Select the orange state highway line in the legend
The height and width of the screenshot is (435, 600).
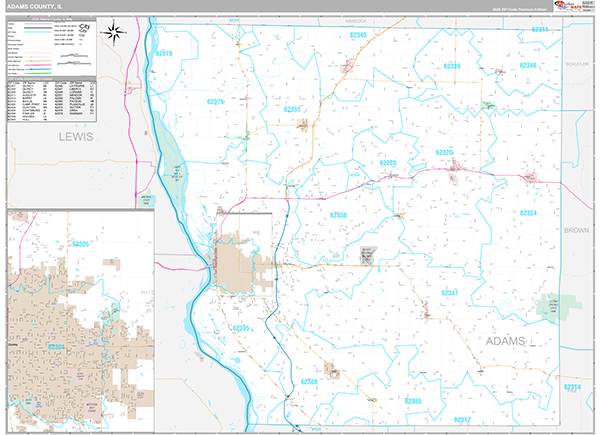[x=38, y=61]
